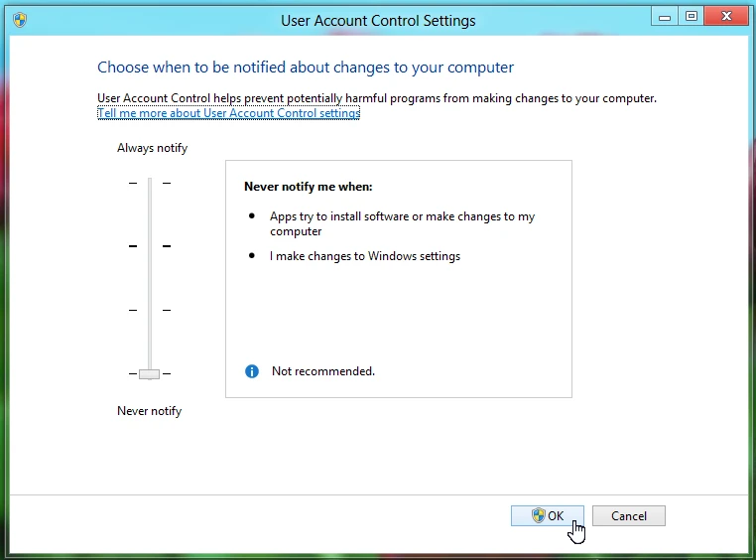This screenshot has height=560, width=756.
Task: Click the Always notify label above the slider
Action: coord(152,148)
